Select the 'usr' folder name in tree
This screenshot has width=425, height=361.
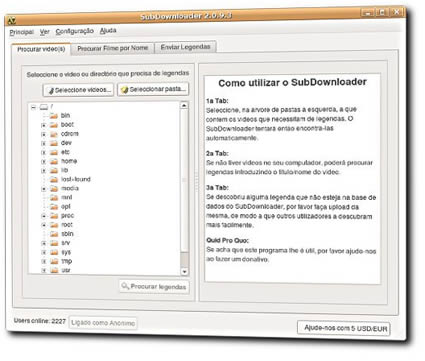coord(66,270)
